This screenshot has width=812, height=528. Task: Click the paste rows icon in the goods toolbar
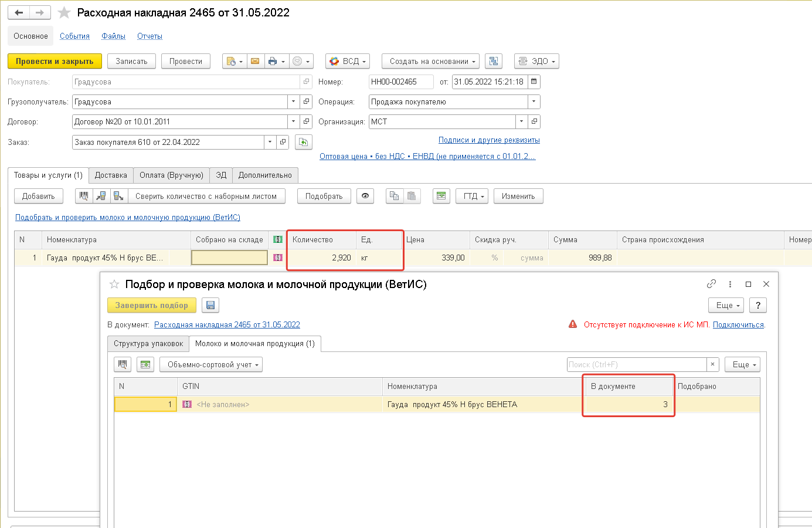[412, 196]
